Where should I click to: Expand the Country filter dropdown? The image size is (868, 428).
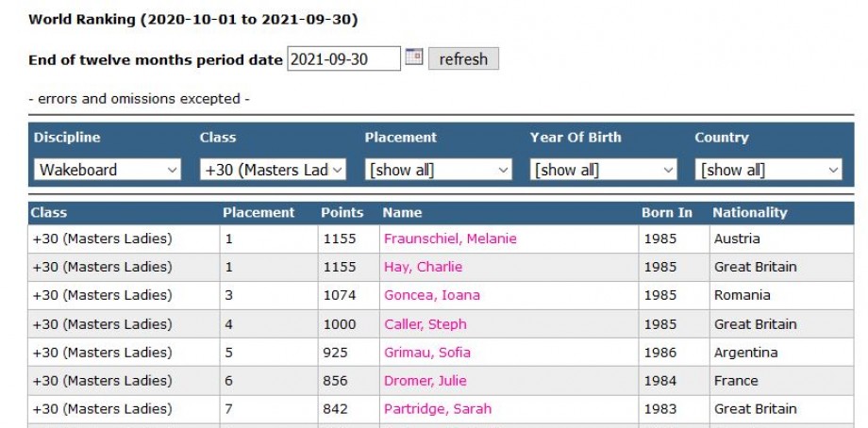(x=768, y=170)
